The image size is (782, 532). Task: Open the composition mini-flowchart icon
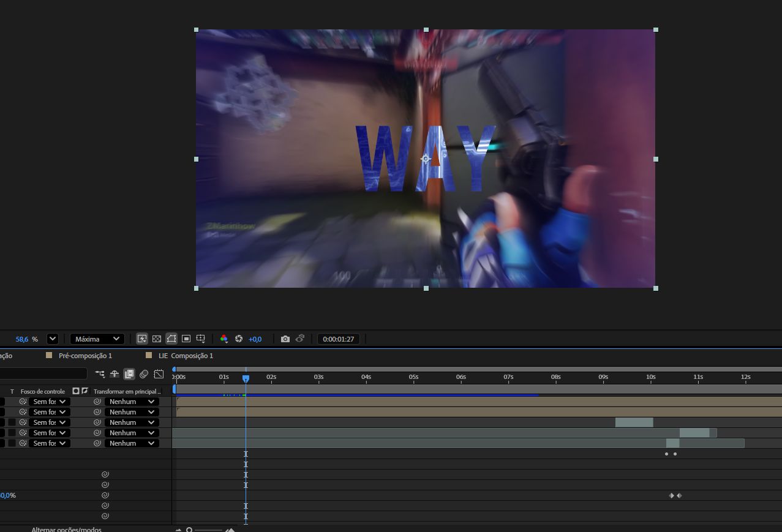click(x=100, y=373)
